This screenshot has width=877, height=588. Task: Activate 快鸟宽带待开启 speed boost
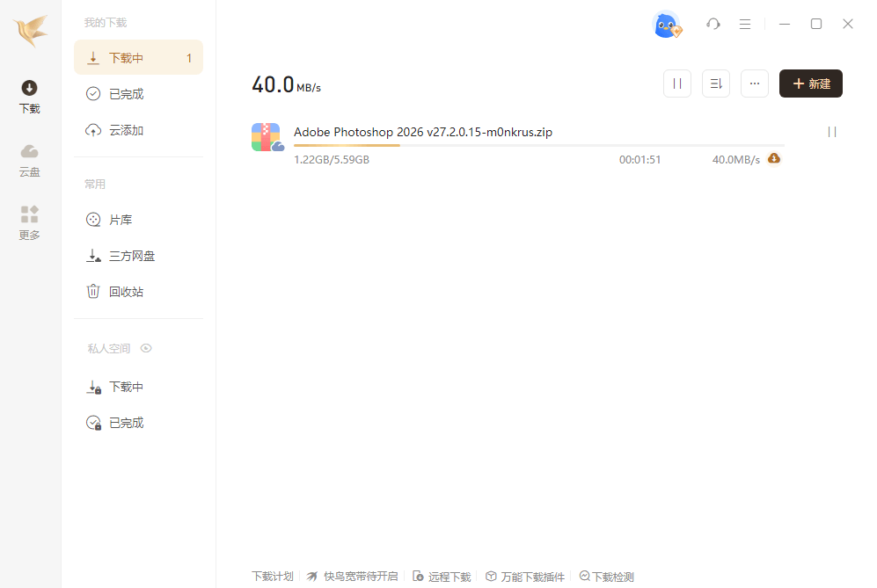click(351, 576)
